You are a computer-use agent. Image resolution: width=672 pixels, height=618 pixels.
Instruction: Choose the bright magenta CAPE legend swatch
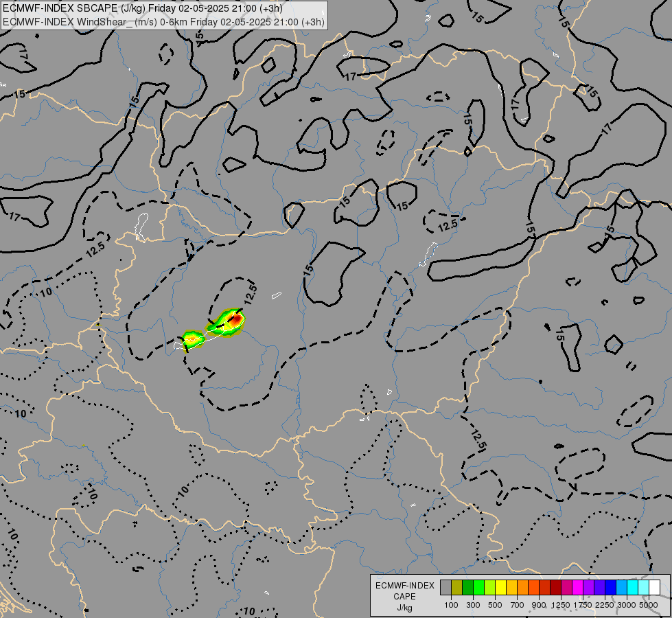point(578,588)
